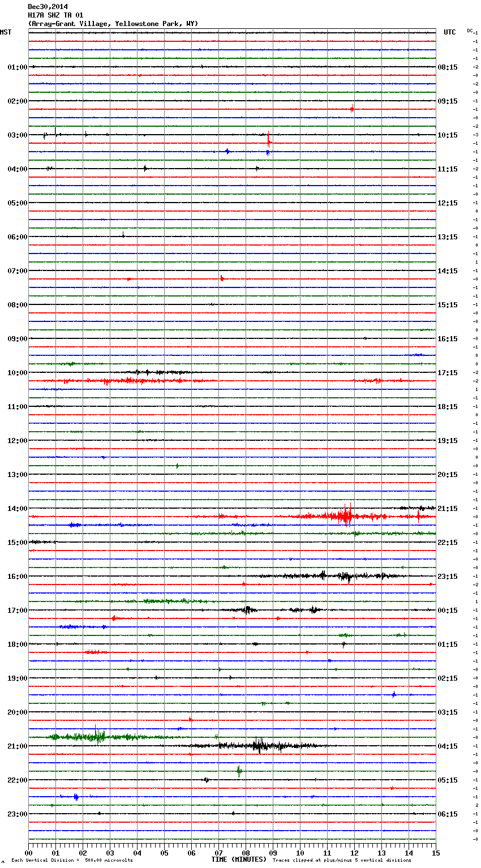This screenshot has width=481, height=868.
Task: Click the 02:15 UTC time label
Action: [x=448, y=678]
